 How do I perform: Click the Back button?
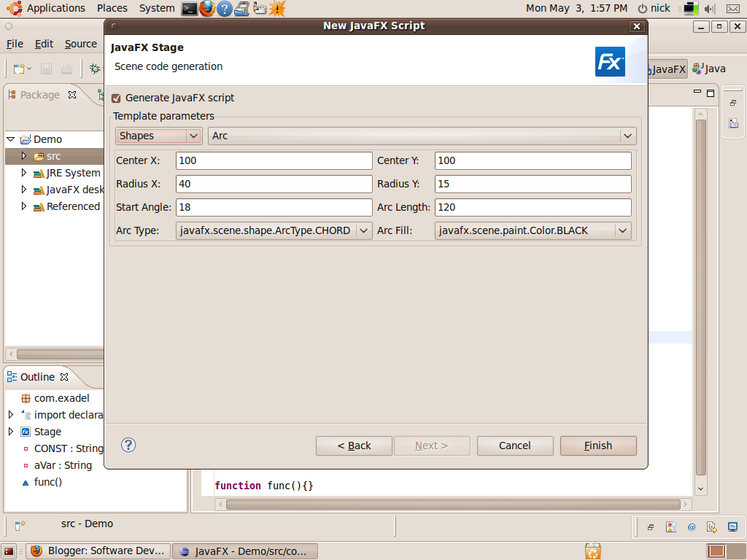[x=354, y=446]
